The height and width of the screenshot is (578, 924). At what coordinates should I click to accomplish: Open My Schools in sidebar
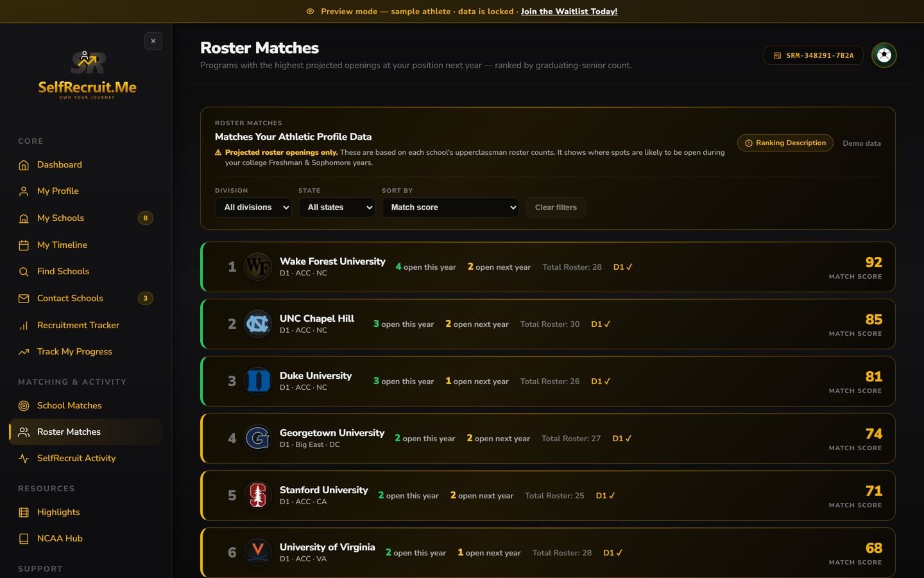click(85, 218)
